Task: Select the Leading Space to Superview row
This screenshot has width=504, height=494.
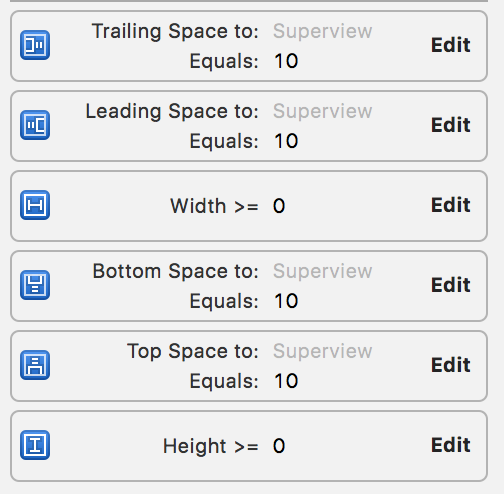Action: click(249, 126)
